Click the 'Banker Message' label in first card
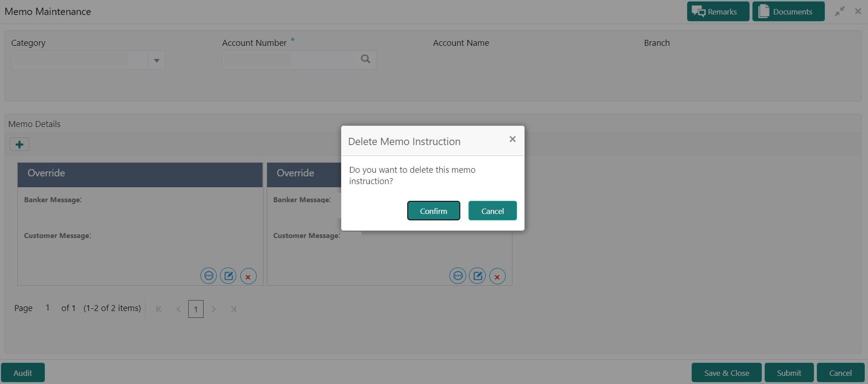This screenshot has height=384, width=868. click(53, 200)
